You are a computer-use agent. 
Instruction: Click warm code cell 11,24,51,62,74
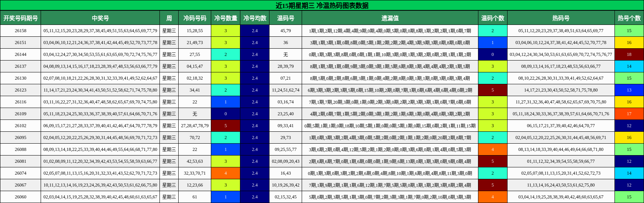click(x=286, y=90)
